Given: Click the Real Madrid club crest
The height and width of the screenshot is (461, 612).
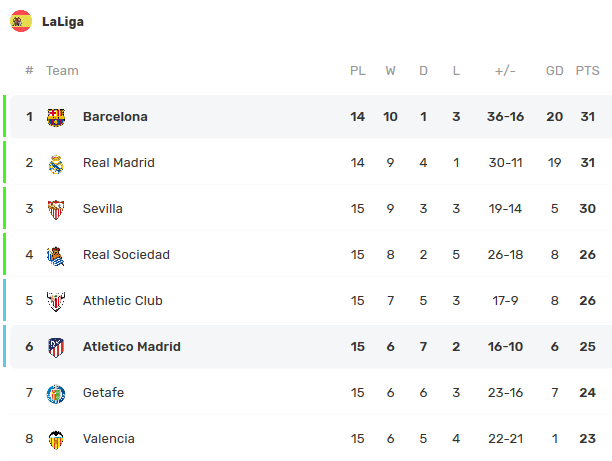Looking at the screenshot, I should [57, 163].
